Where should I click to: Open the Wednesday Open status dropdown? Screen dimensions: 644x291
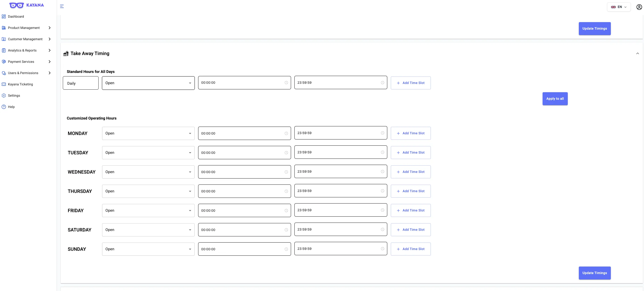coord(148,172)
